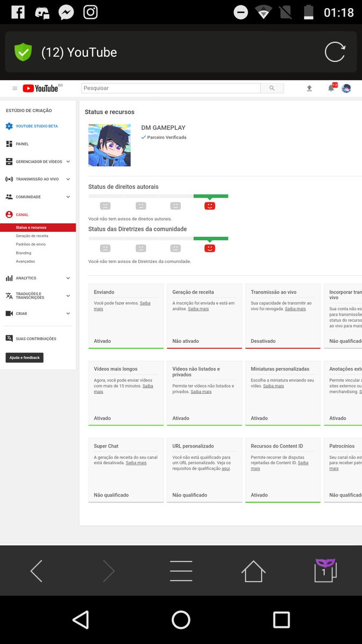This screenshot has width=362, height=644.
Task: Click the Status e recursos heading
Action: click(x=109, y=112)
